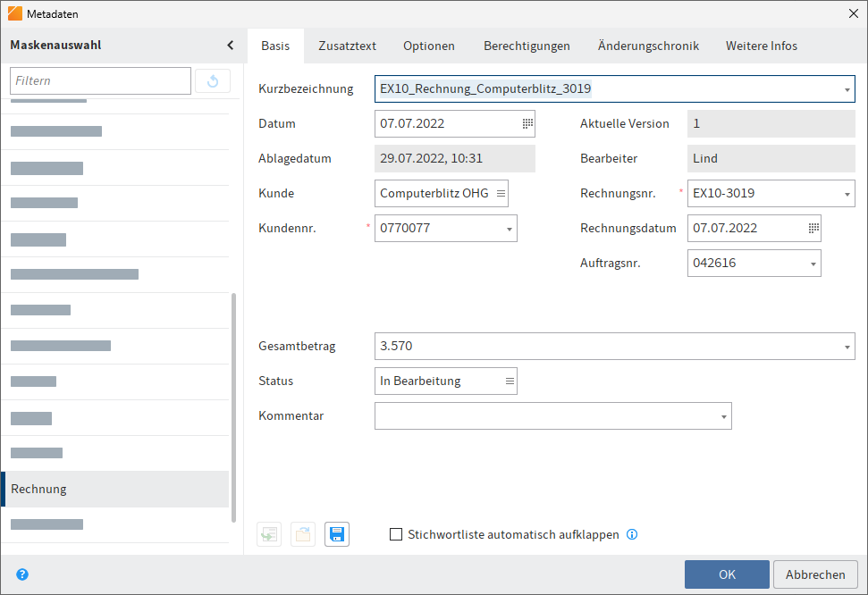Switch to the Zusatztext tab

pos(347,46)
